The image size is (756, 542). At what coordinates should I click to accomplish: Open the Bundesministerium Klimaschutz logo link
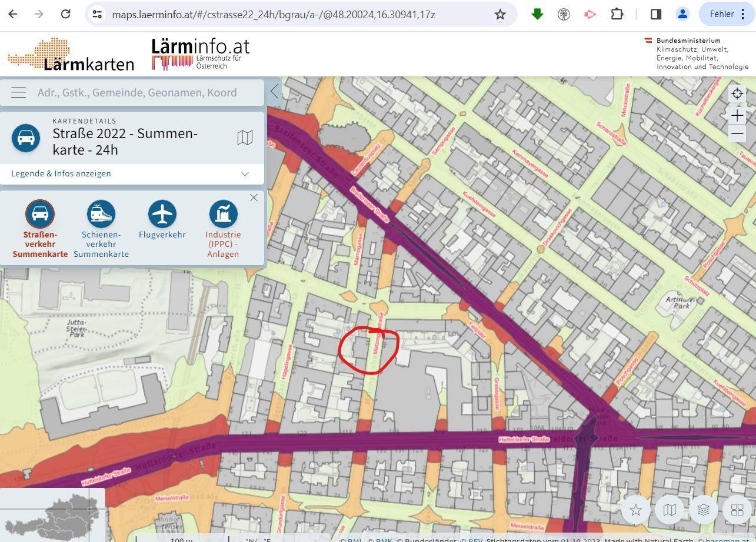pos(697,53)
